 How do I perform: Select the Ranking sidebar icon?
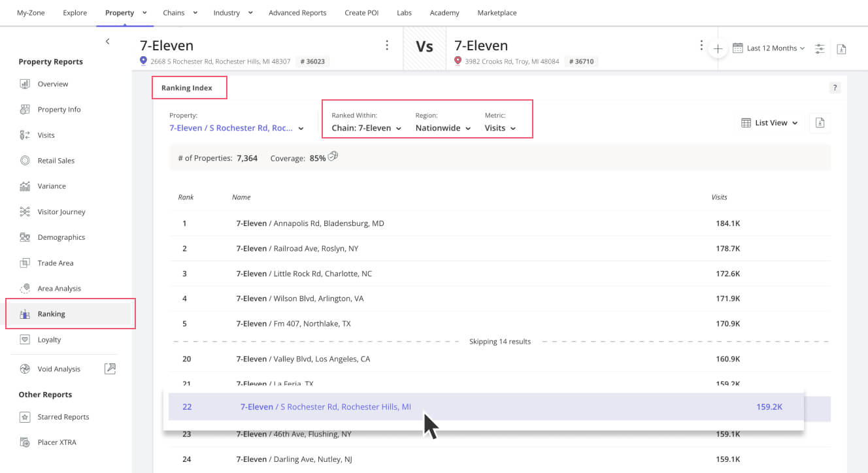tap(25, 314)
